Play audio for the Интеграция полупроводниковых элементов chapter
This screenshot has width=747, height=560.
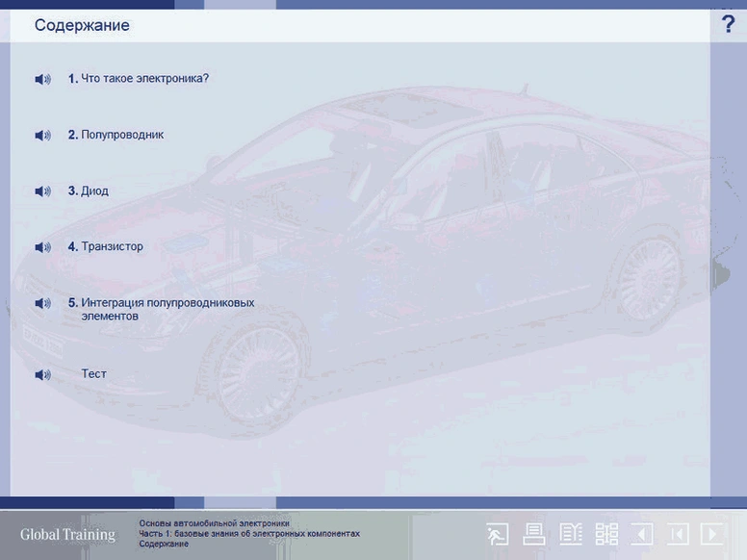click(42, 303)
